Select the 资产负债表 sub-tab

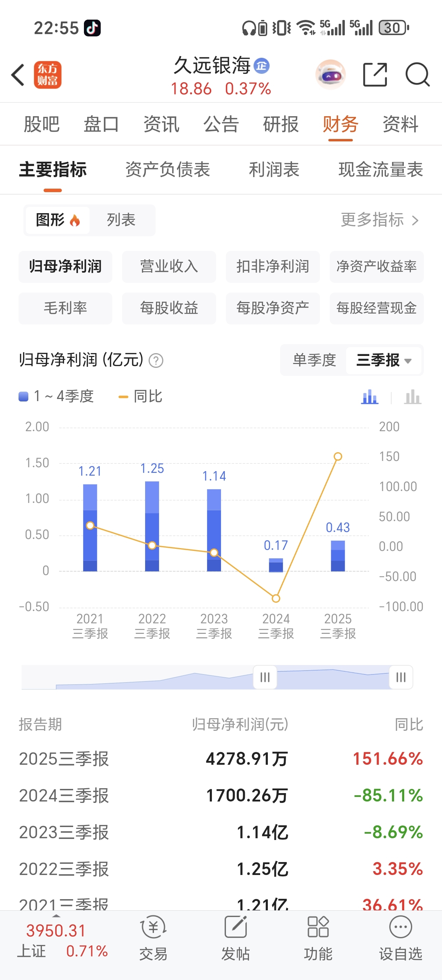(167, 170)
